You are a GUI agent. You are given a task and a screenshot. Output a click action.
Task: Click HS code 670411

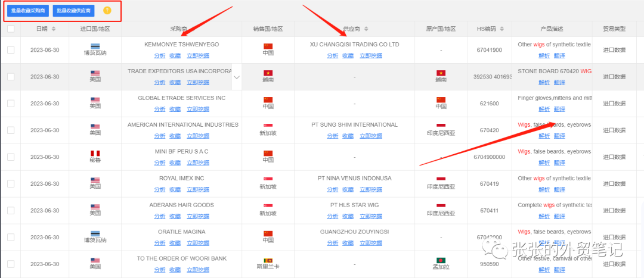(490, 210)
